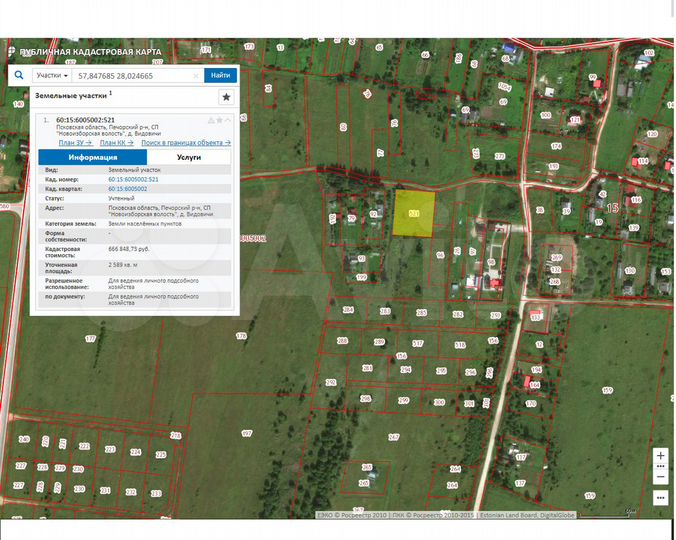The image size is (676, 540).
Task: Open the Участки search type dropdown
Action: pos(52,75)
